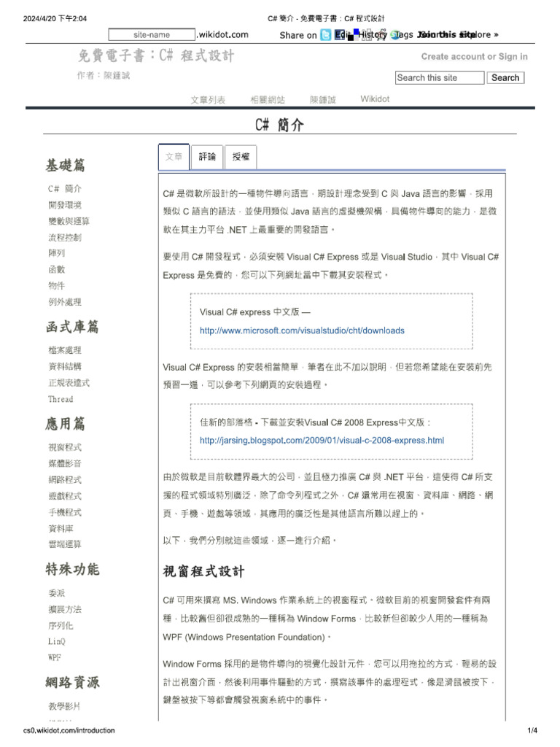
Task: Open the jarsing.blogspot.com Express install link
Action: coord(322,441)
